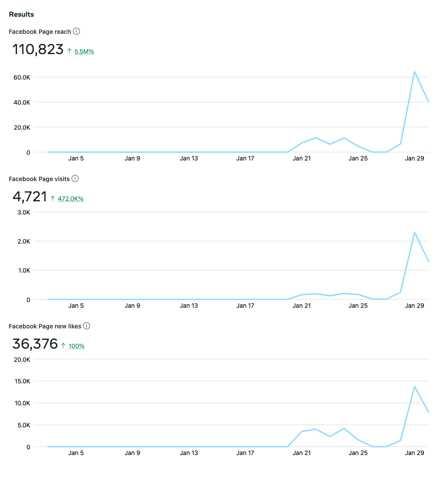Click the green up arrow beside 5.5M%
The width and height of the screenshot is (448, 477).
[69, 51]
